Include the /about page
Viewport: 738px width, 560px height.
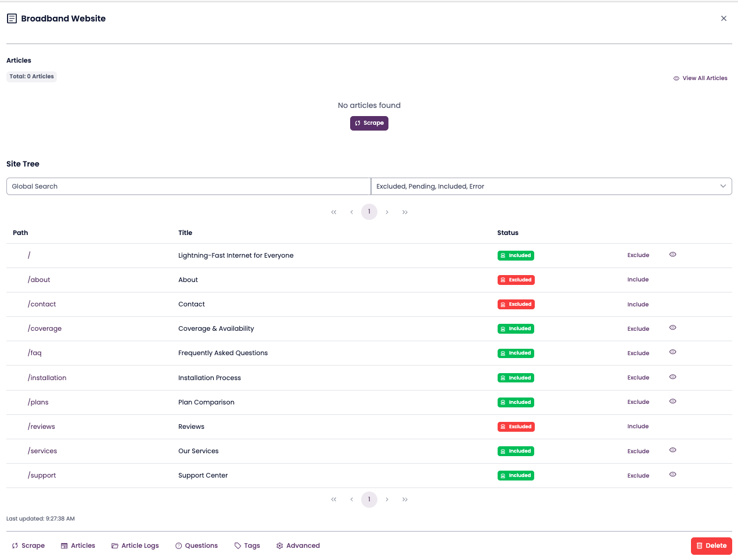(638, 280)
